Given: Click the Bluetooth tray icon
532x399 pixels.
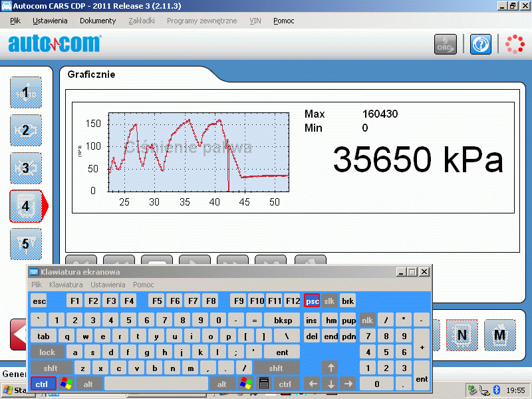Looking at the screenshot, I should 497,390.
